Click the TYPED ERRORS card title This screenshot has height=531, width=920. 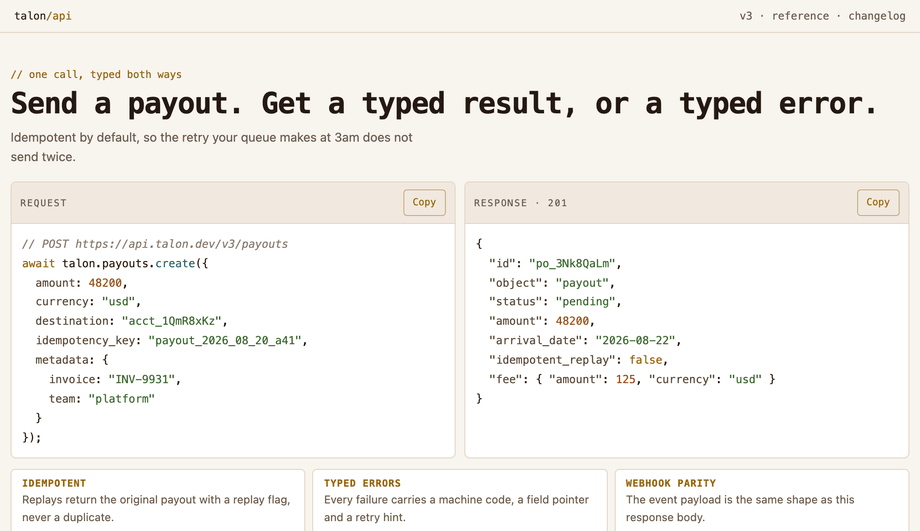(x=362, y=483)
